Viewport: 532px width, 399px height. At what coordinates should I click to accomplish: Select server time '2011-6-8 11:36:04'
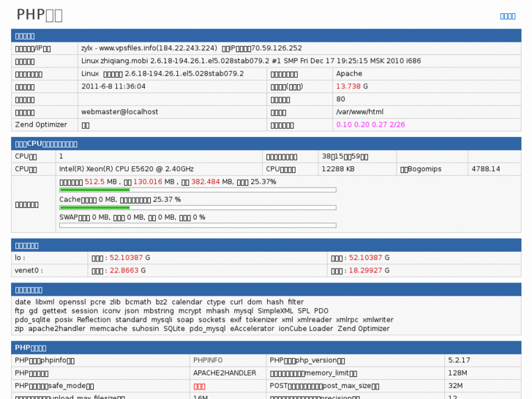113,86
